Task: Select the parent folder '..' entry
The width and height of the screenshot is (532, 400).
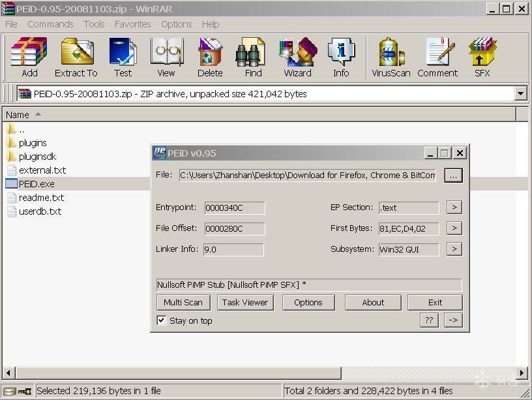Action: pyautogui.click(x=16, y=129)
